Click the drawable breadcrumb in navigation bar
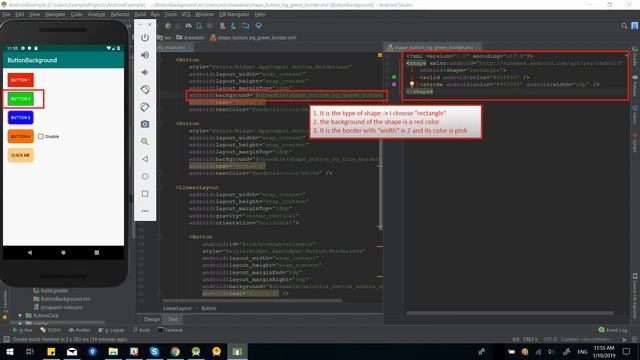The height and width of the screenshot is (360, 640). tap(190, 38)
